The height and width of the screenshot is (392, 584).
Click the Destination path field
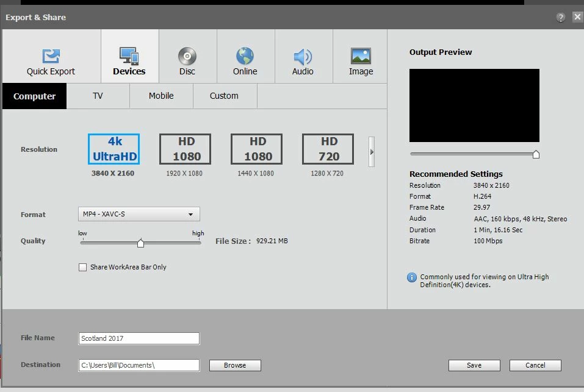(139, 365)
